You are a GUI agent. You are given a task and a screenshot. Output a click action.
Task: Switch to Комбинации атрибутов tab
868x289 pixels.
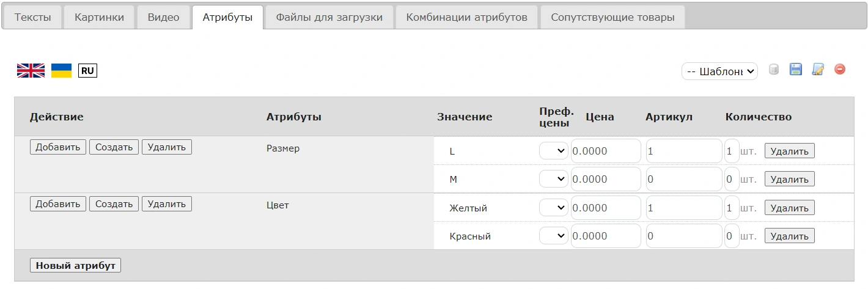click(x=466, y=17)
